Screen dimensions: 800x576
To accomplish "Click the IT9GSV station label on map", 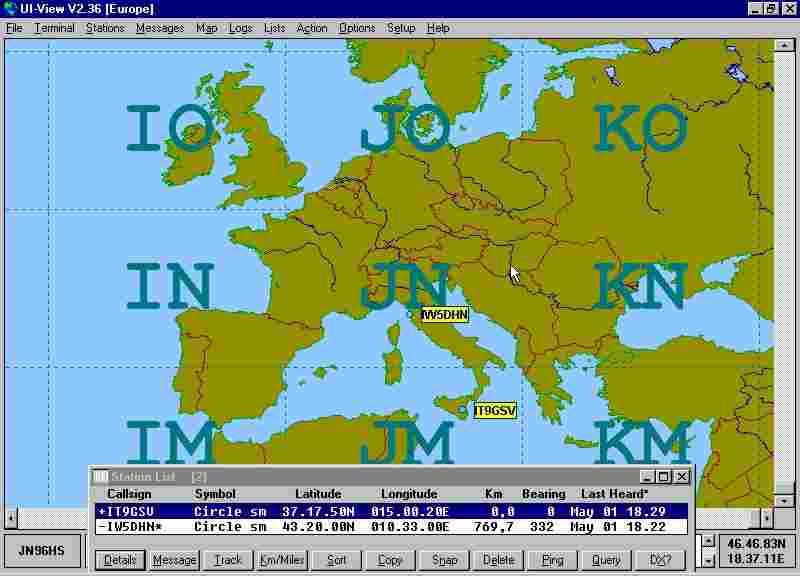I will pyautogui.click(x=495, y=411).
